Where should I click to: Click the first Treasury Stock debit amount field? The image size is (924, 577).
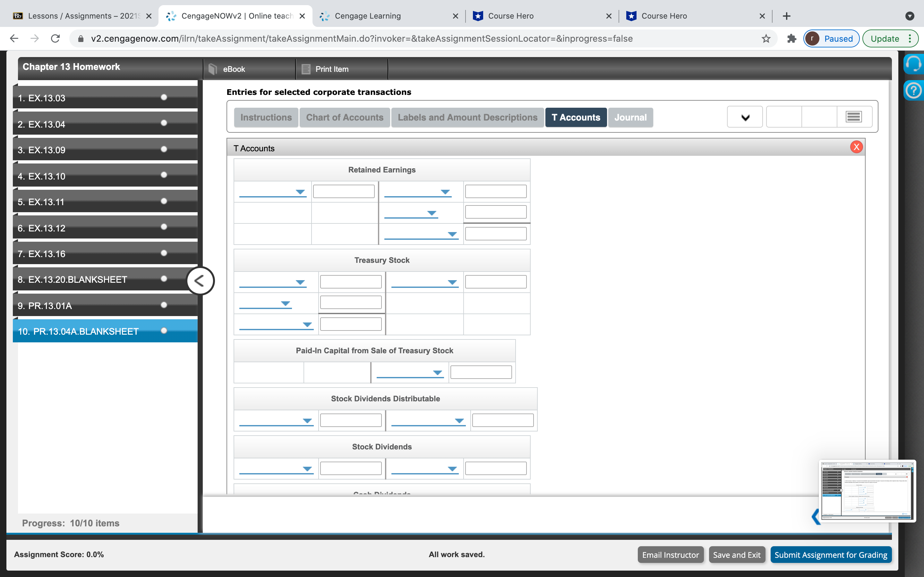point(350,282)
